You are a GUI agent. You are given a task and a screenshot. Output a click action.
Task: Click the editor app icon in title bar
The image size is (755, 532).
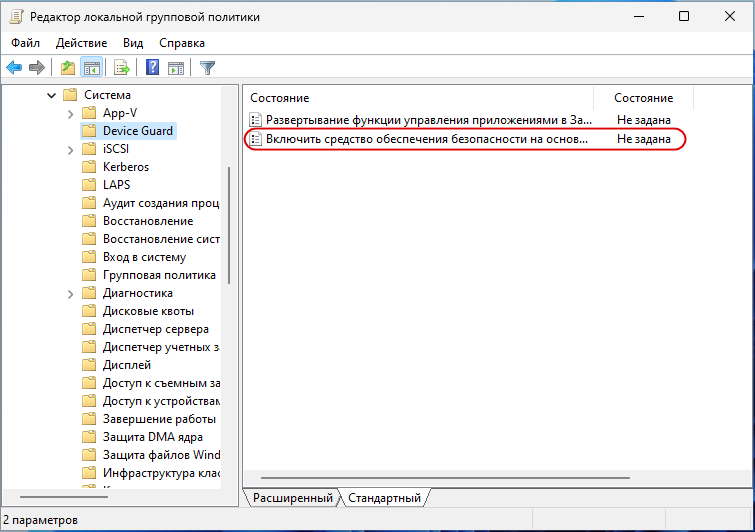[x=16, y=16]
